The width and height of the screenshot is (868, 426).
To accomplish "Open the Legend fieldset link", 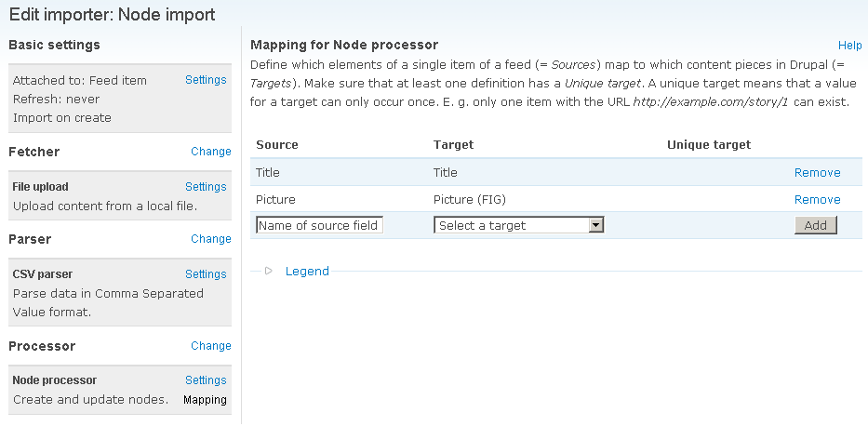I will click(x=307, y=271).
